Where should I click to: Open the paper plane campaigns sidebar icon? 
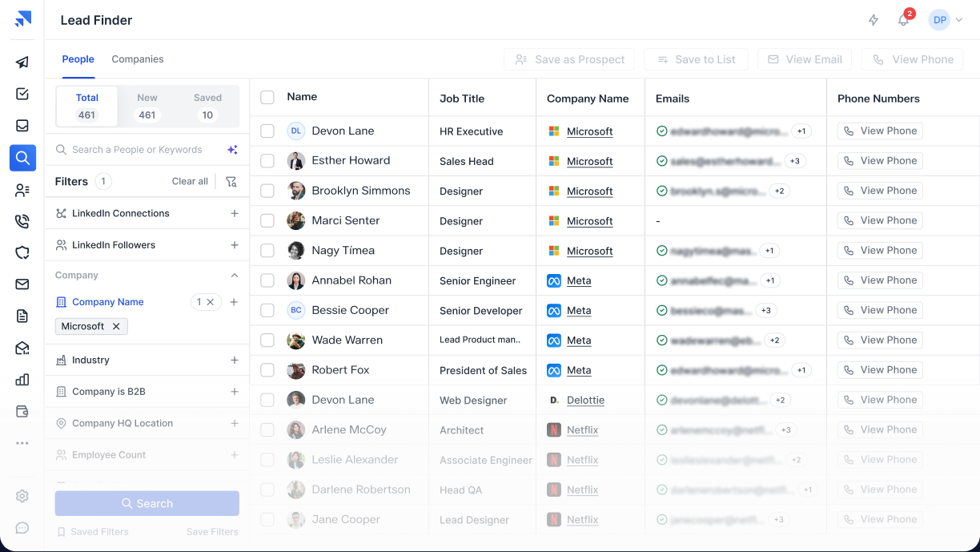pyautogui.click(x=22, y=62)
